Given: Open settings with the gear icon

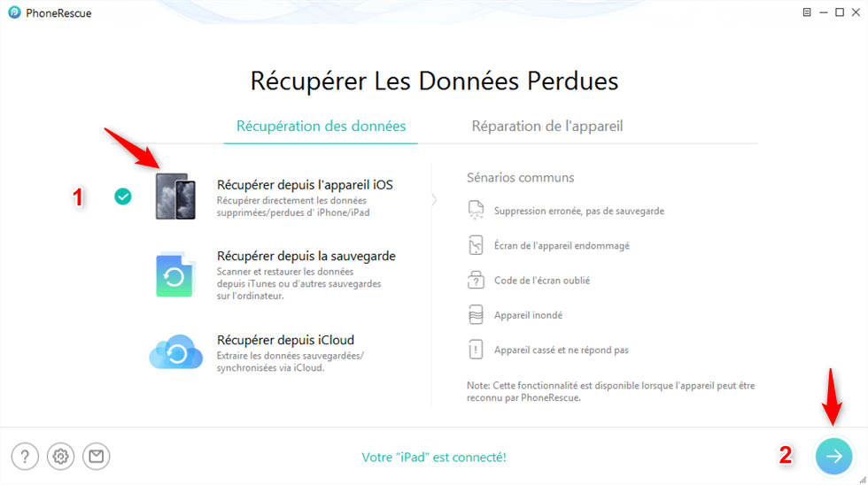Looking at the screenshot, I should tap(60, 457).
